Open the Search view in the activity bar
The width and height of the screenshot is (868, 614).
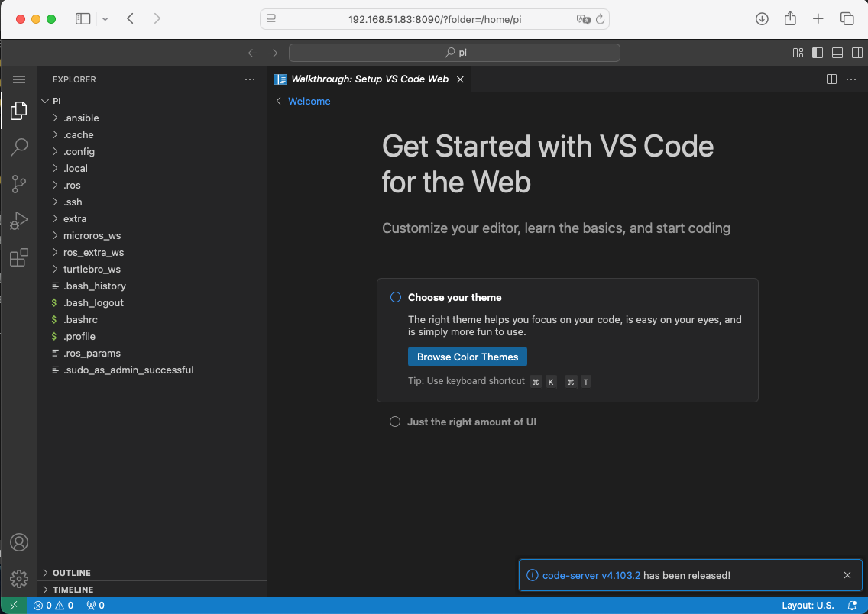pyautogui.click(x=19, y=147)
